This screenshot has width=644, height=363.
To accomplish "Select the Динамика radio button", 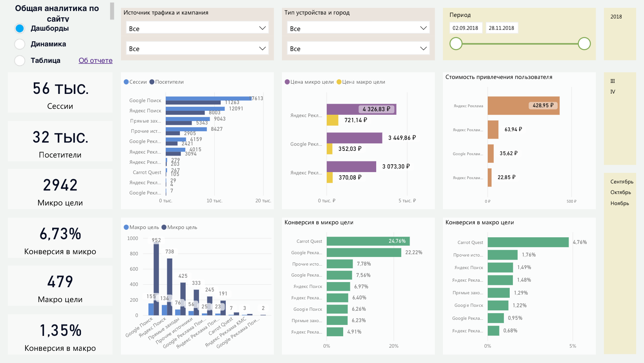I will coord(20,44).
